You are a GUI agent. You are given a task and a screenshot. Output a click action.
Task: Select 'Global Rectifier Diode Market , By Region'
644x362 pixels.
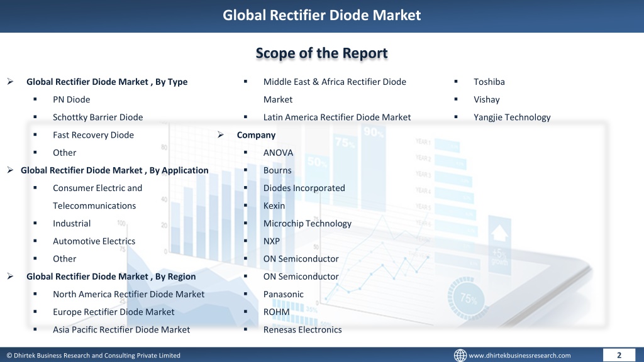(x=111, y=277)
